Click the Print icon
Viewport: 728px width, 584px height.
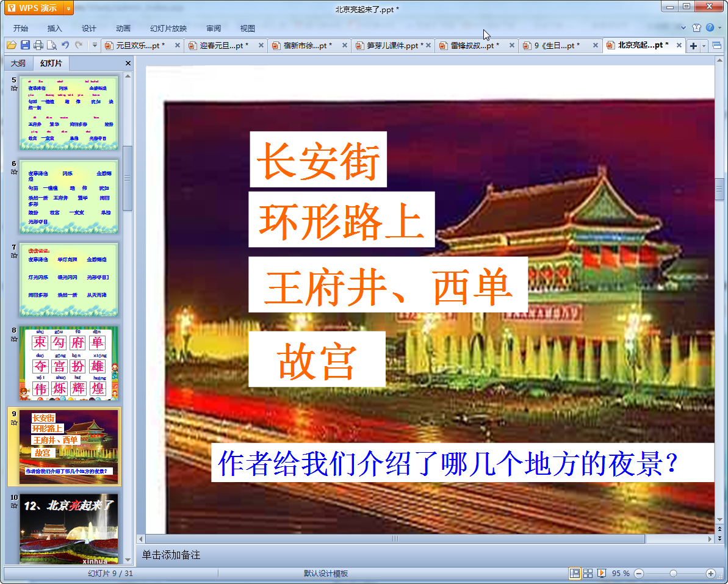(38, 45)
